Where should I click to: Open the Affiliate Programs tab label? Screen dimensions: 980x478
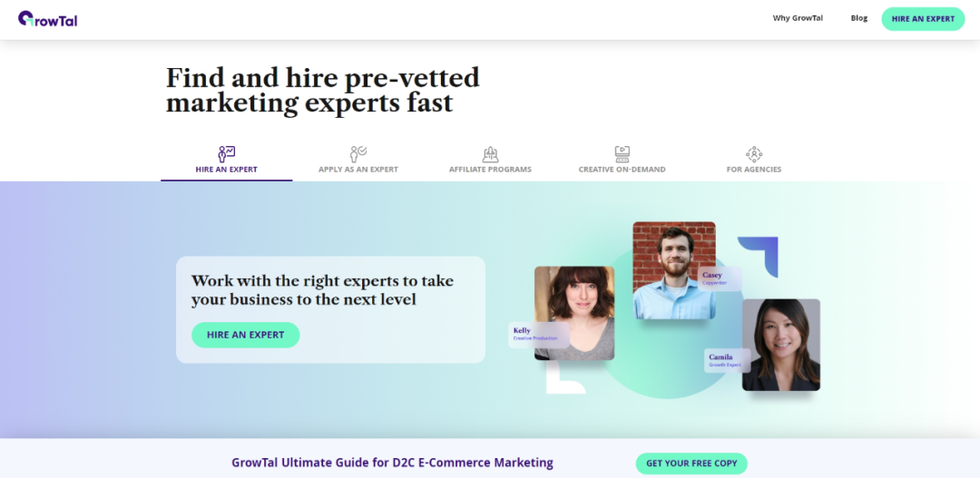tap(490, 170)
